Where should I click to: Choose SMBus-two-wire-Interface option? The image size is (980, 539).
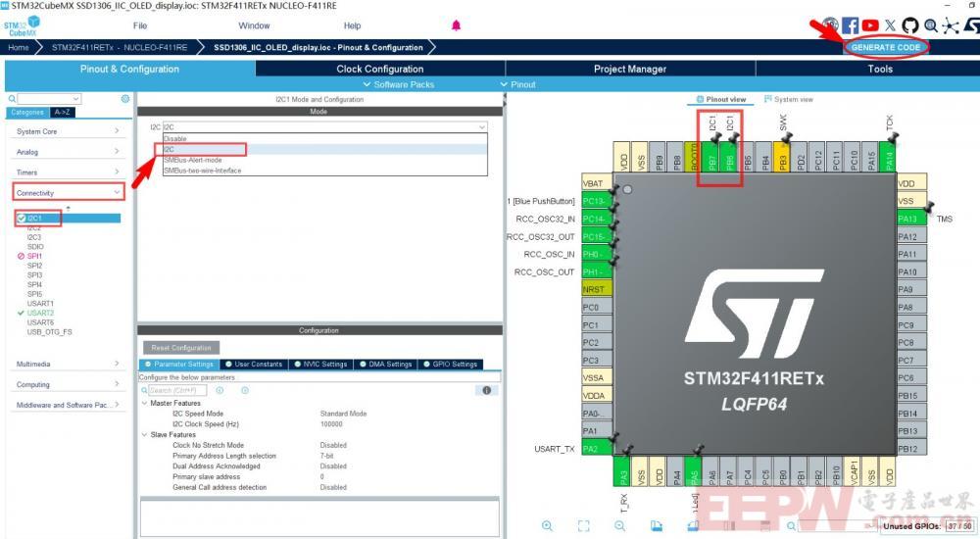[324, 171]
